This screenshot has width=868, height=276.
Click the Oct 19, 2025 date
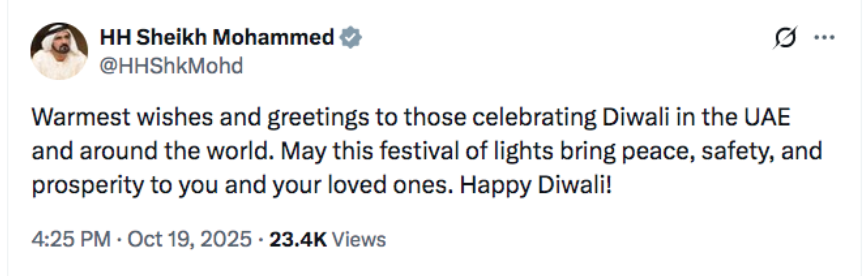189,239
